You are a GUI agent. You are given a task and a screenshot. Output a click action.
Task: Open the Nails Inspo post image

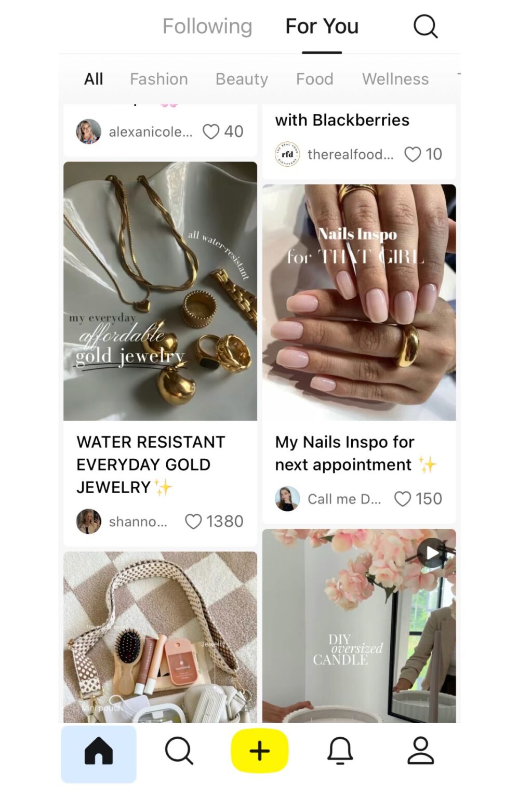[359, 302]
